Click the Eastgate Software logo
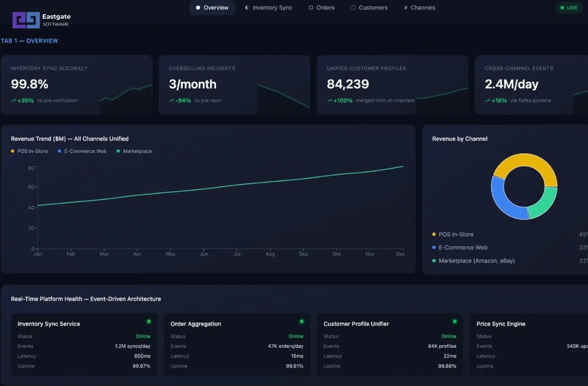Screen dimensions: 588x386 pos(42,20)
